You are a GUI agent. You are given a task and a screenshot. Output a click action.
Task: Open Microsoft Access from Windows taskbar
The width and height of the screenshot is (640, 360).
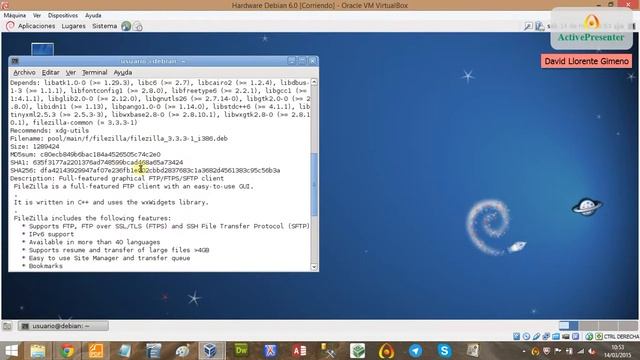tap(299, 351)
